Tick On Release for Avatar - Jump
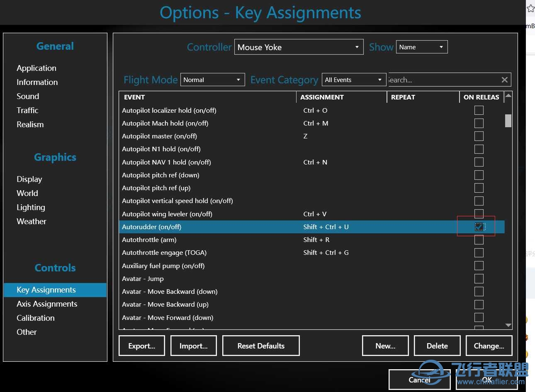Screen dimensions: 535x392 point(479,278)
